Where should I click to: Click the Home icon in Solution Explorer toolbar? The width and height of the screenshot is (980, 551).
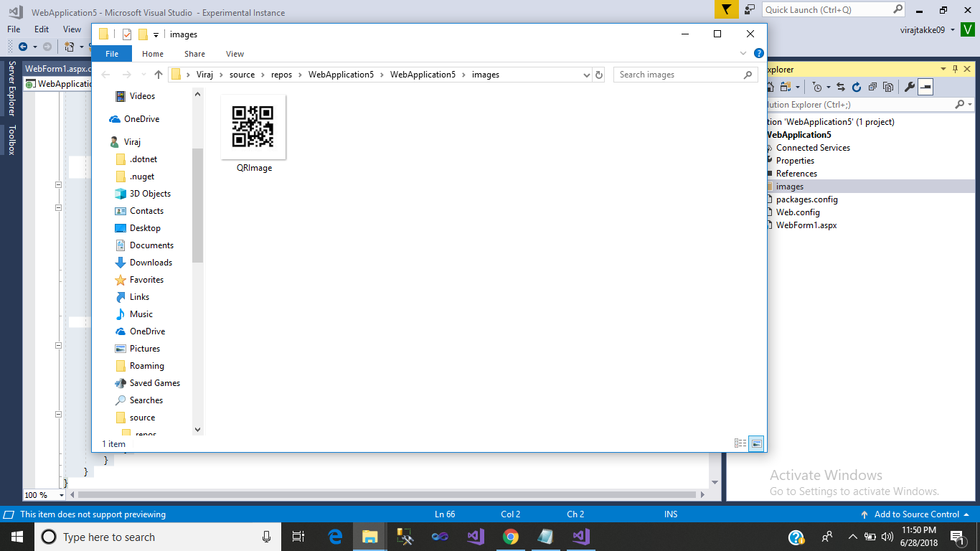pos(770,86)
